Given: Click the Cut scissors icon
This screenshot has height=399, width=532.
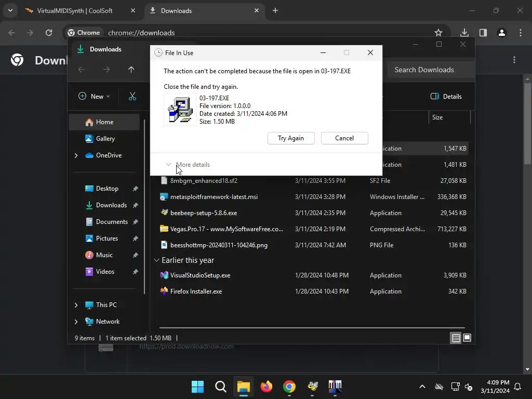Looking at the screenshot, I should pyautogui.click(x=132, y=96).
